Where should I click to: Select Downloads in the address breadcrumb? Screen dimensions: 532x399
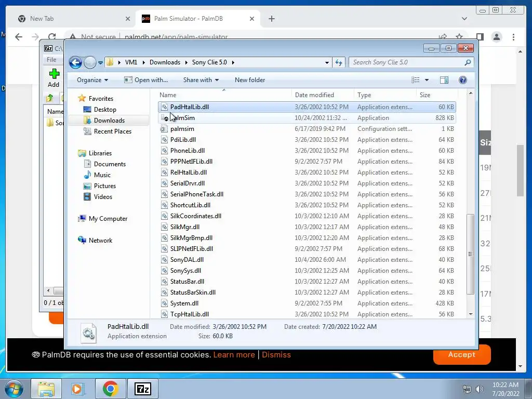click(165, 62)
